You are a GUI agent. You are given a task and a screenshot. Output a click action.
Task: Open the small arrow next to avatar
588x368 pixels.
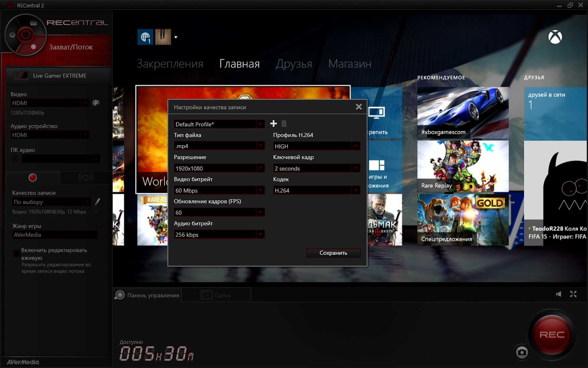coord(176,37)
